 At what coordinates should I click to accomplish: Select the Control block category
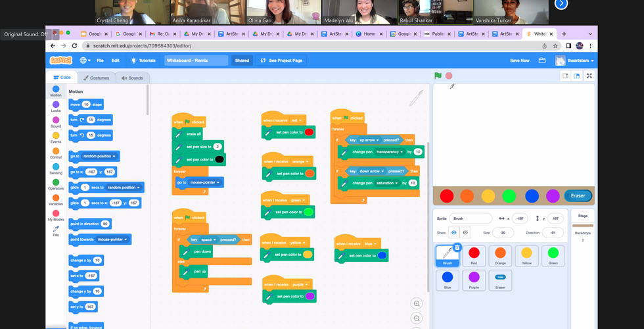(x=56, y=154)
